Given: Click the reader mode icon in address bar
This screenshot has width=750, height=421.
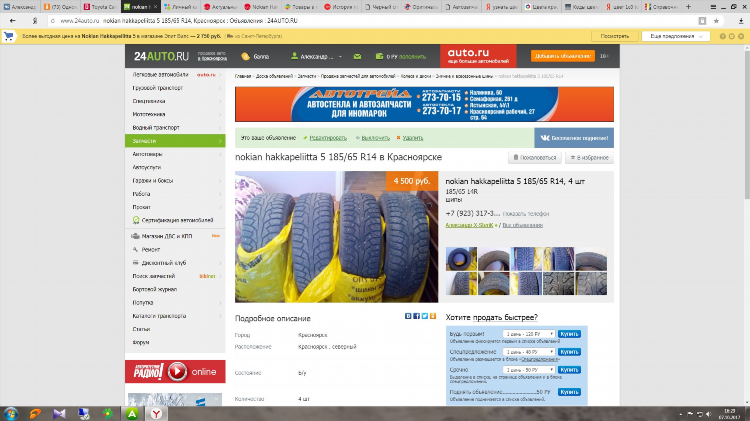Looking at the screenshot, I should [702, 21].
